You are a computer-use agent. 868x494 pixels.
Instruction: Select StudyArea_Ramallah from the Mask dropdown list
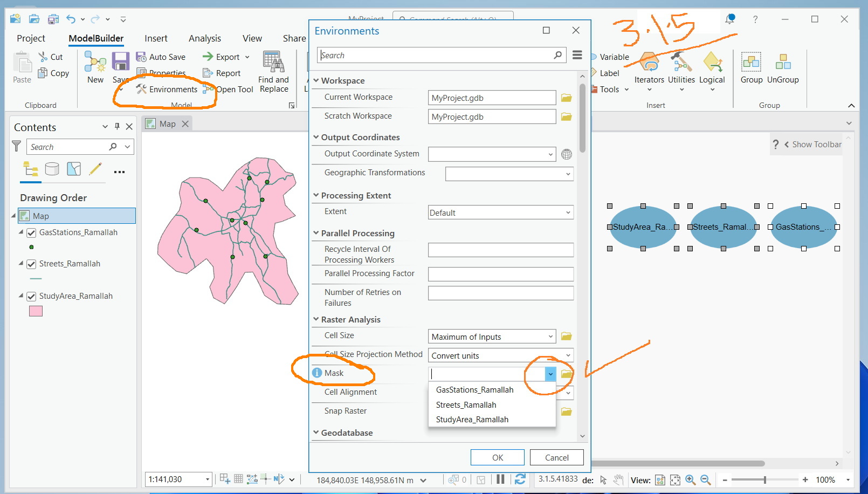pos(472,419)
